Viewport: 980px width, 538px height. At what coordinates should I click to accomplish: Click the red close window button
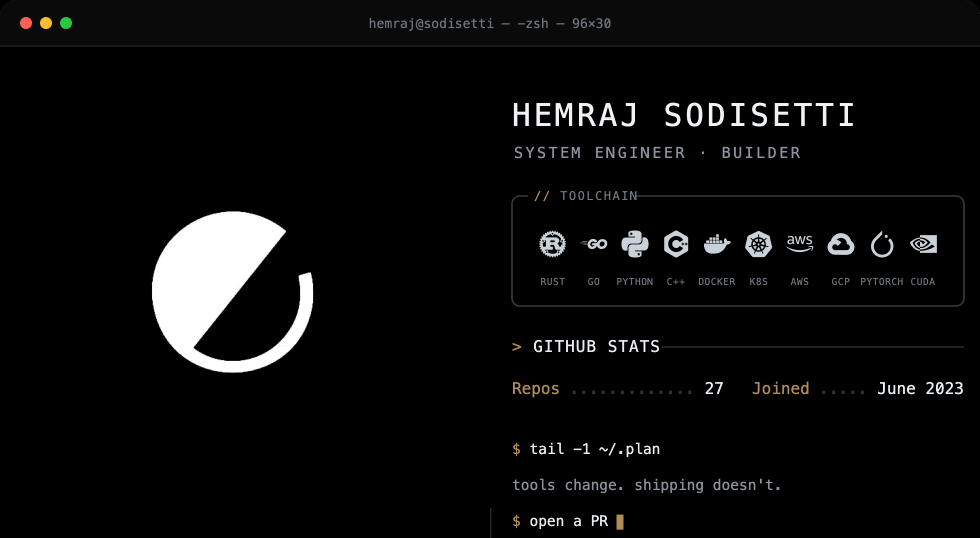tap(26, 23)
